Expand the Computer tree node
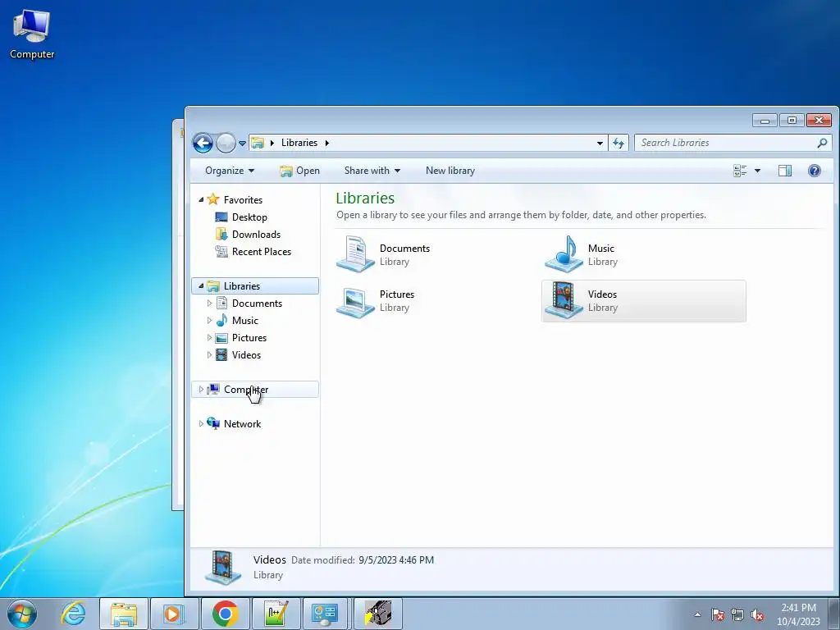840x630 pixels. (x=202, y=390)
